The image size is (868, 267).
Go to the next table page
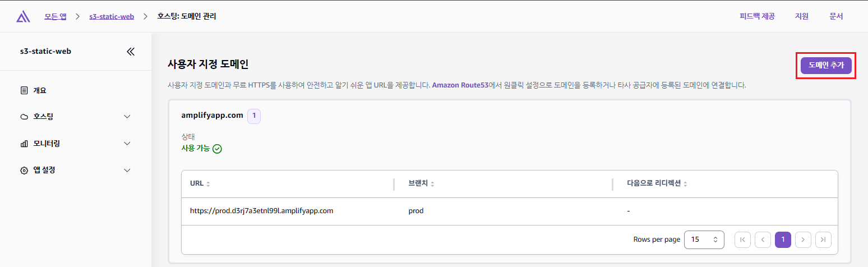click(x=803, y=240)
